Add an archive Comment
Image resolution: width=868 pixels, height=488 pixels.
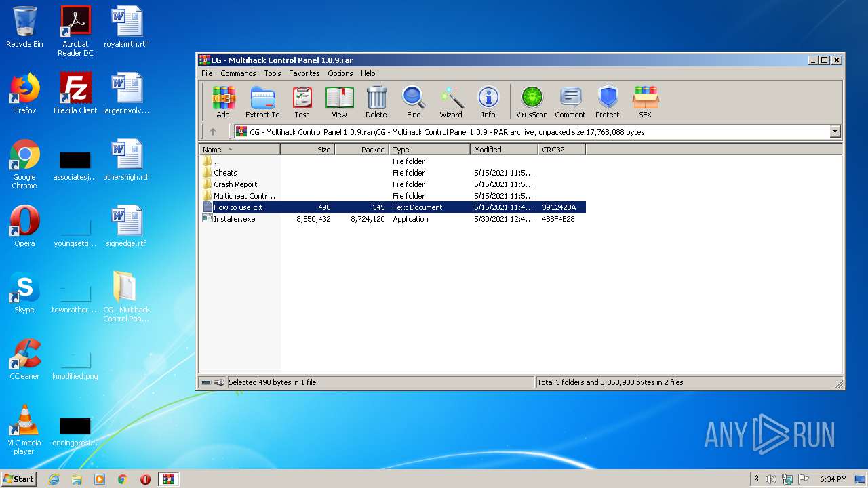(570, 102)
